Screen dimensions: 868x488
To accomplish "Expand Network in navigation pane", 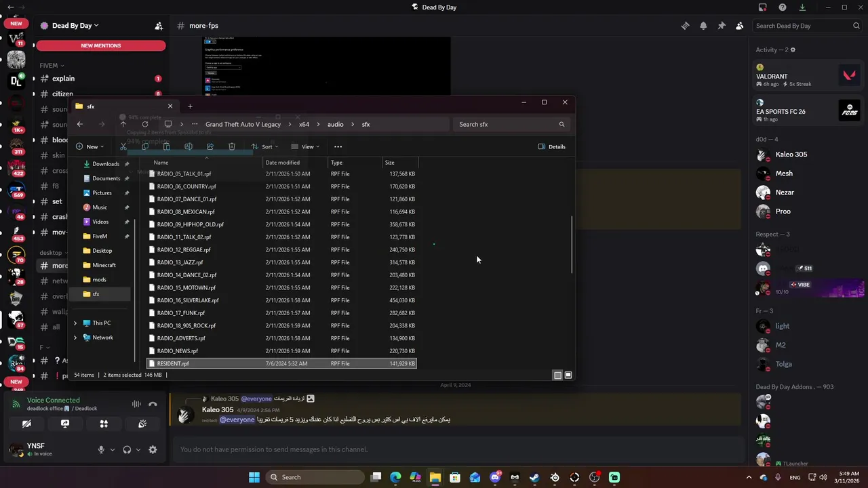I will coord(75,338).
